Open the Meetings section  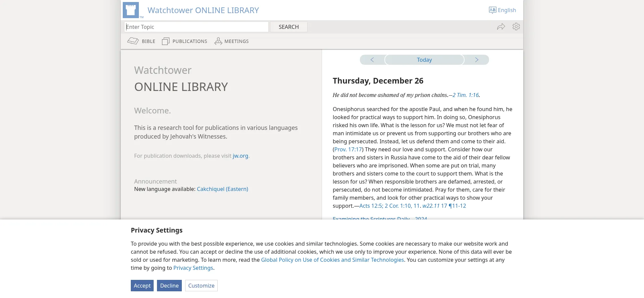point(231,41)
